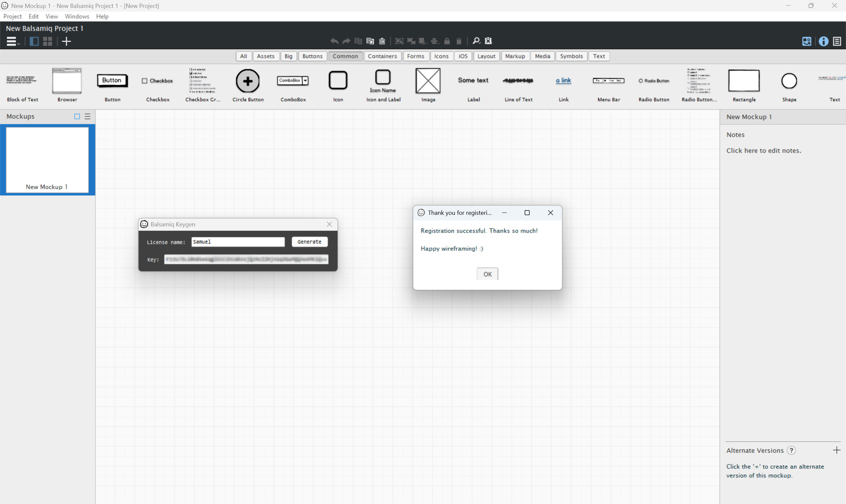The image size is (846, 504).
Task: Add a new mockup with plus icon
Action: click(66, 41)
